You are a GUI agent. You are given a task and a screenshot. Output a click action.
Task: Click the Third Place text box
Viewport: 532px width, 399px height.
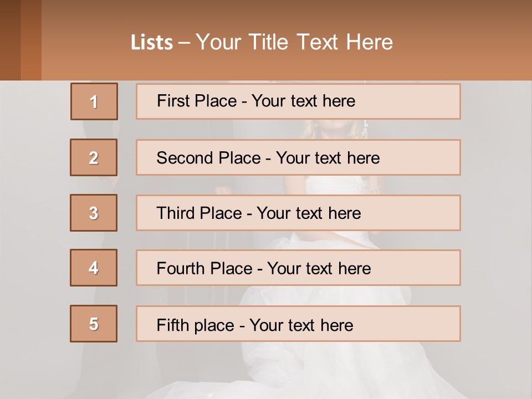(x=298, y=213)
